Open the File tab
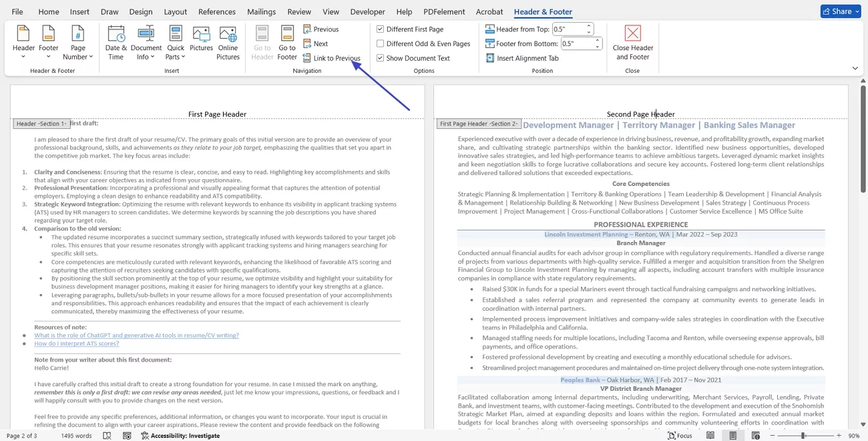 (x=17, y=12)
